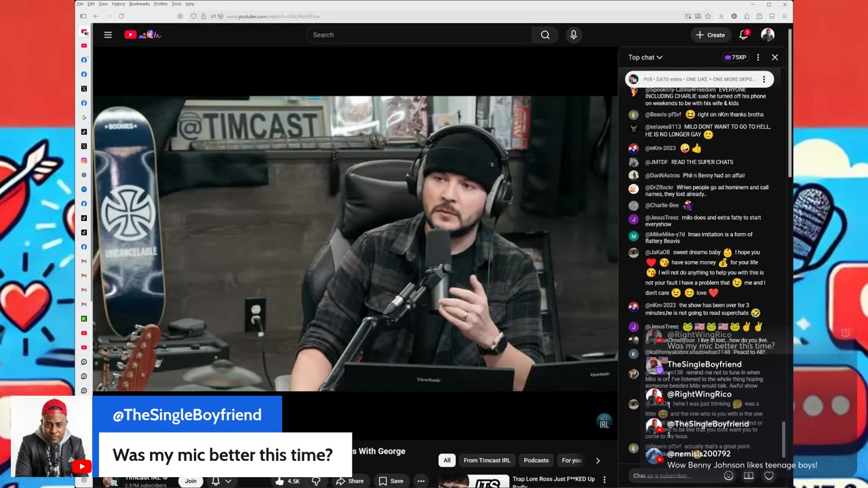Click chat username @DanNAstros
868x488 pixels.
661,176
